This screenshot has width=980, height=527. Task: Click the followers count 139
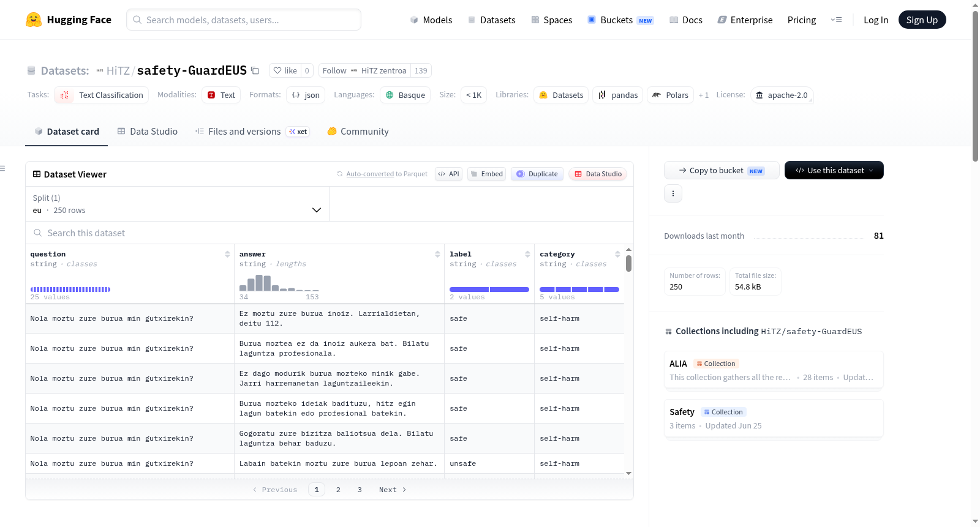coord(421,70)
